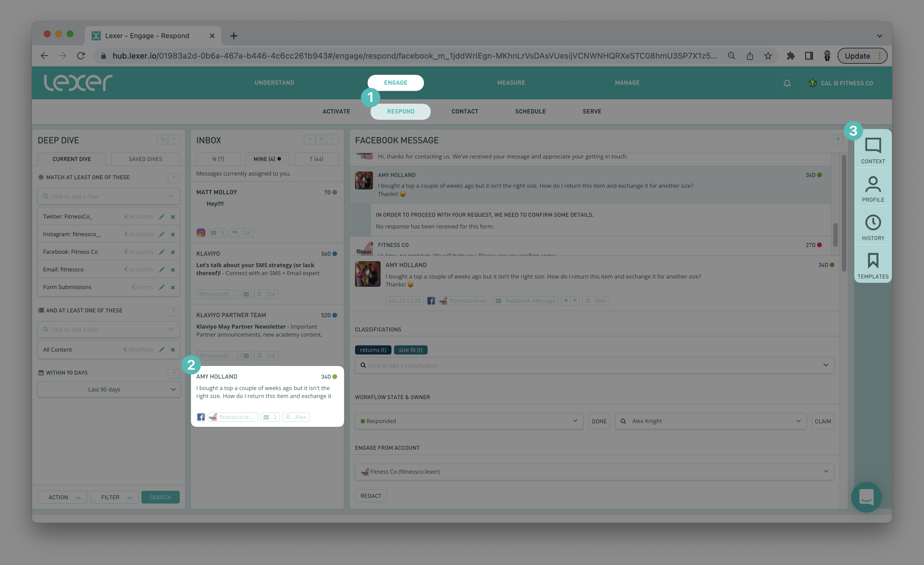Bookmark this page with the star icon
This screenshot has height=565, width=924.
pos(768,56)
